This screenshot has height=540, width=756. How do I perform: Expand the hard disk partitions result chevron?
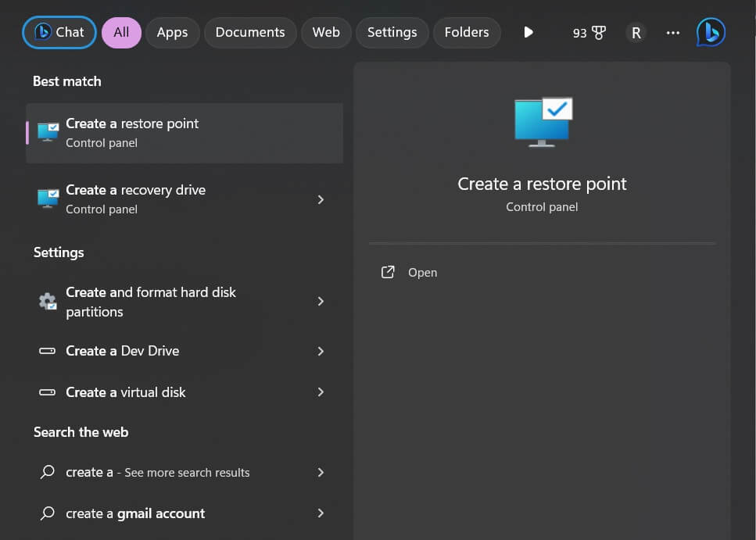click(x=321, y=302)
